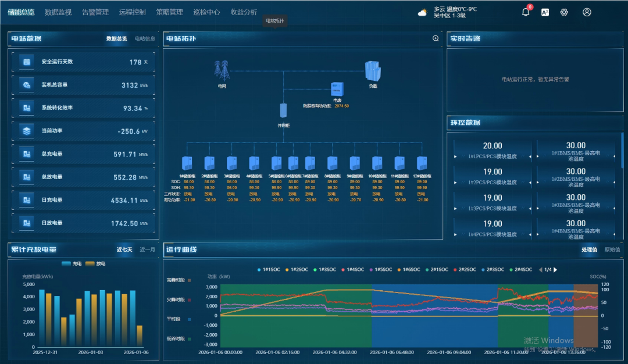The width and height of the screenshot is (628, 364).
Task: Open the 数据监视 menu
Action: 58,12
